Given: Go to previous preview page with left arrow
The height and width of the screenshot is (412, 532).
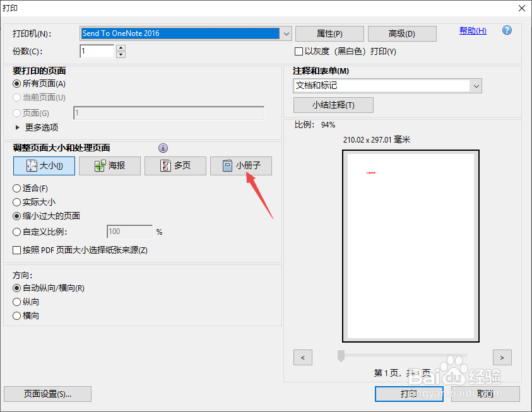Looking at the screenshot, I should pyautogui.click(x=302, y=357).
